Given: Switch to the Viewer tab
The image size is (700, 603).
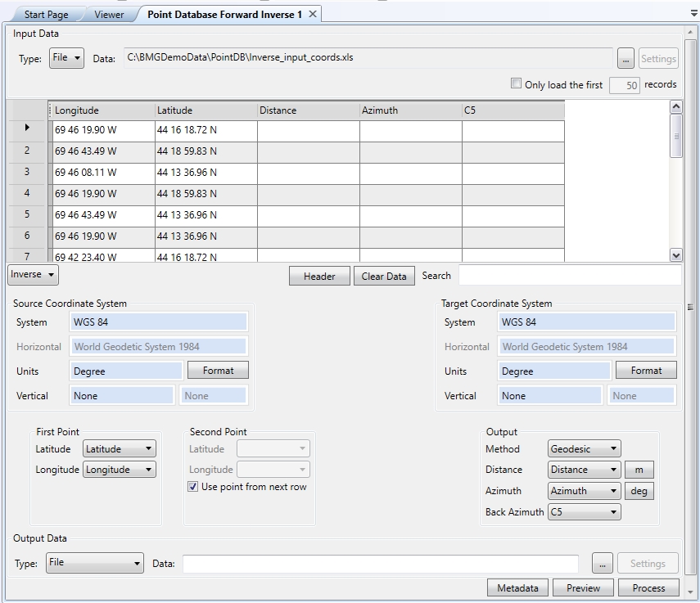Looking at the screenshot, I should point(109,15).
